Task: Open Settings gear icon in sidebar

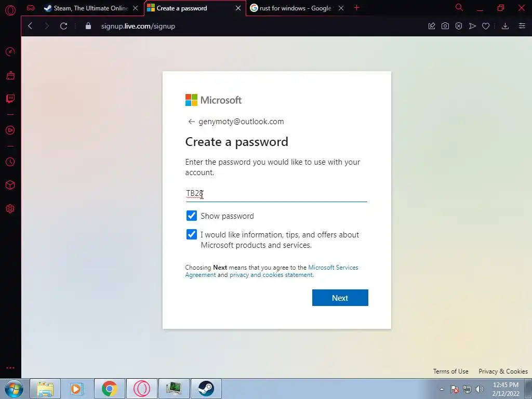Action: [x=10, y=209]
